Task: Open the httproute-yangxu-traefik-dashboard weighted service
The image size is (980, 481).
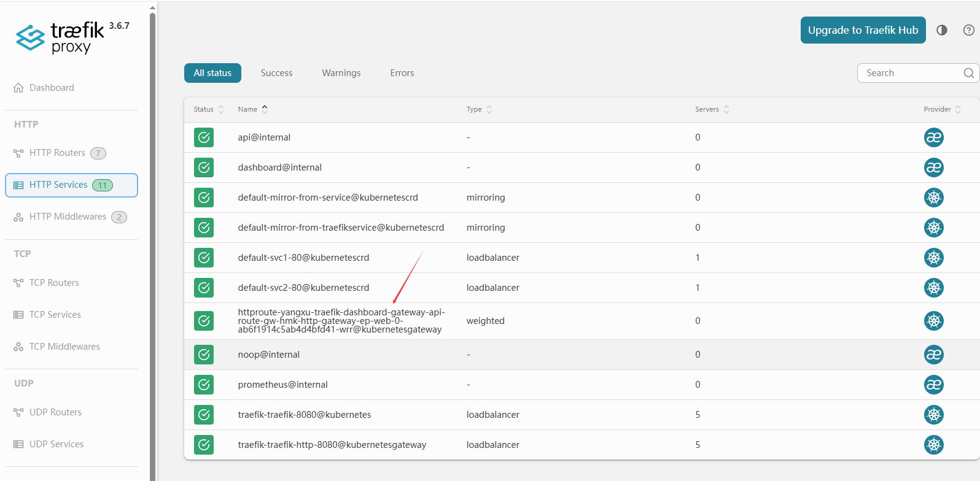Action: 581,321
